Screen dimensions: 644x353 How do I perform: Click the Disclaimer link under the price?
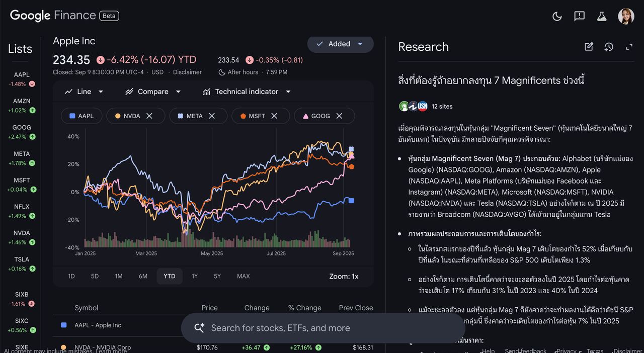pos(187,72)
